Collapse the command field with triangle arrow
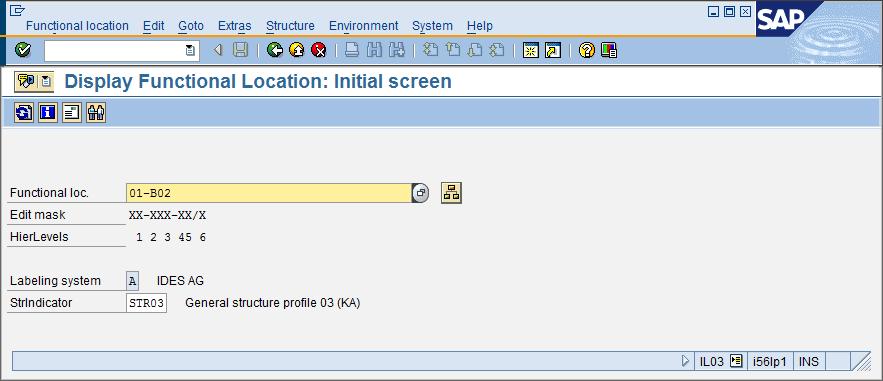This screenshot has width=883, height=381. [x=218, y=51]
